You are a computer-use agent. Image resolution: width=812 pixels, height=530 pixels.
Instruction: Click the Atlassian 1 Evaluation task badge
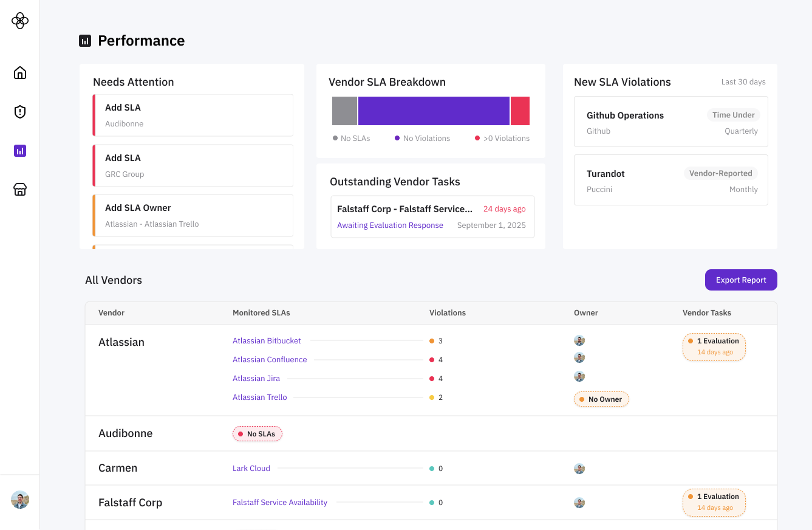[x=714, y=347]
